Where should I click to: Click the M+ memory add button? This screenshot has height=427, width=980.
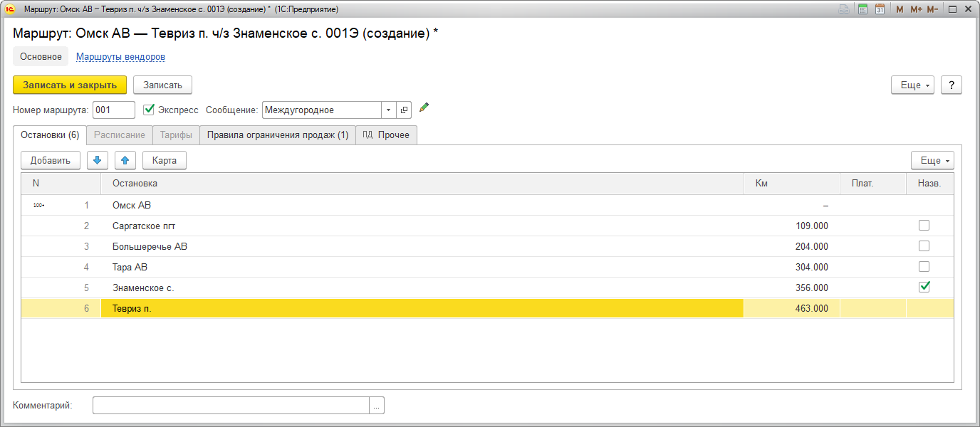point(916,9)
